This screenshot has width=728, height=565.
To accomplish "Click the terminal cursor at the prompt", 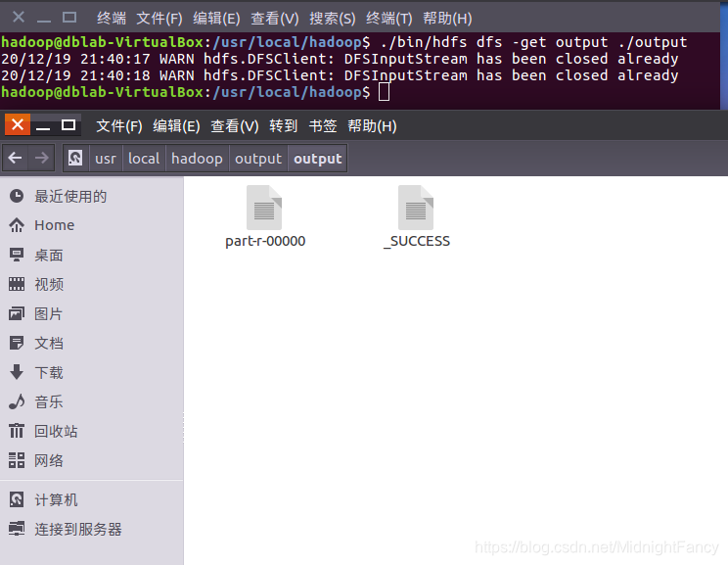I will tap(384, 92).
